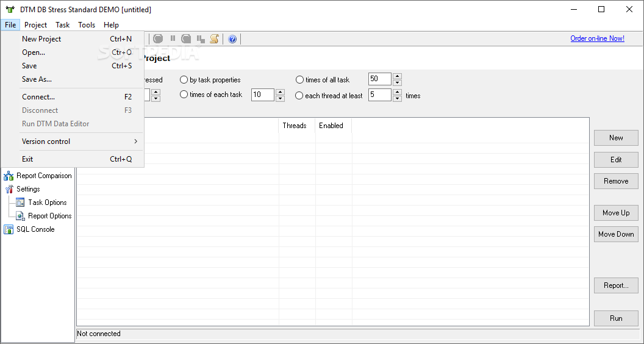Screen dimensions: 644x344
Task: Decrease the 'times of each task' value
Action: coord(280,99)
